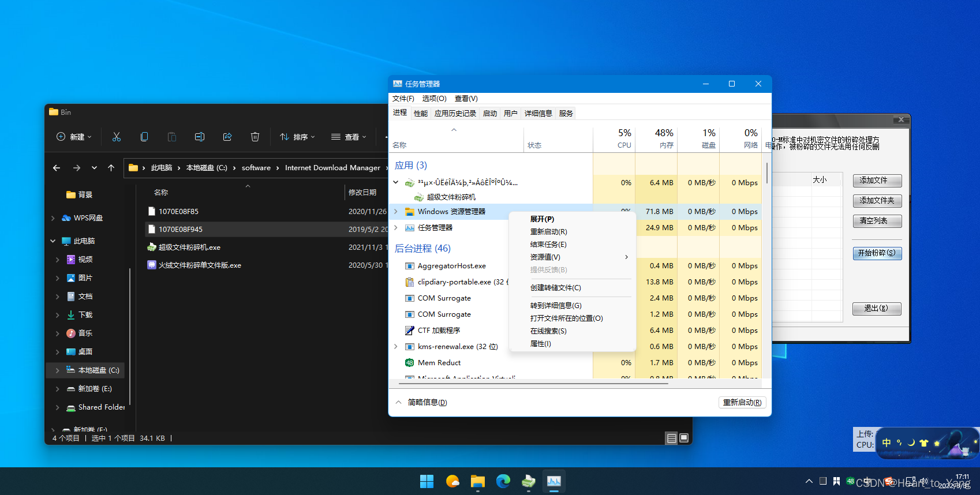The image size is (980, 495).
Task: Click the Cut scissors icon in Explorer toolbar
Action: point(117,137)
